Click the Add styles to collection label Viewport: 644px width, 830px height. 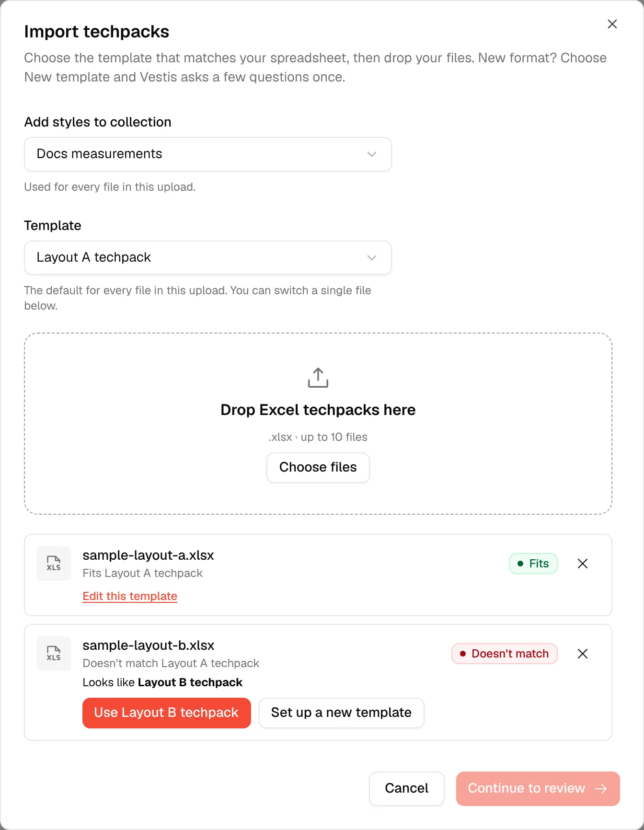coord(98,122)
